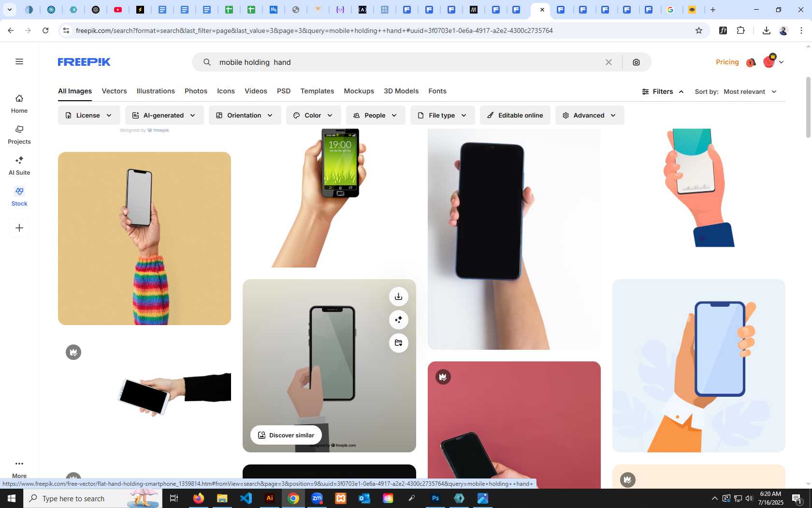Viewport: 812px width, 508px height.
Task: Toggle the Editable online filter
Action: [x=515, y=115]
